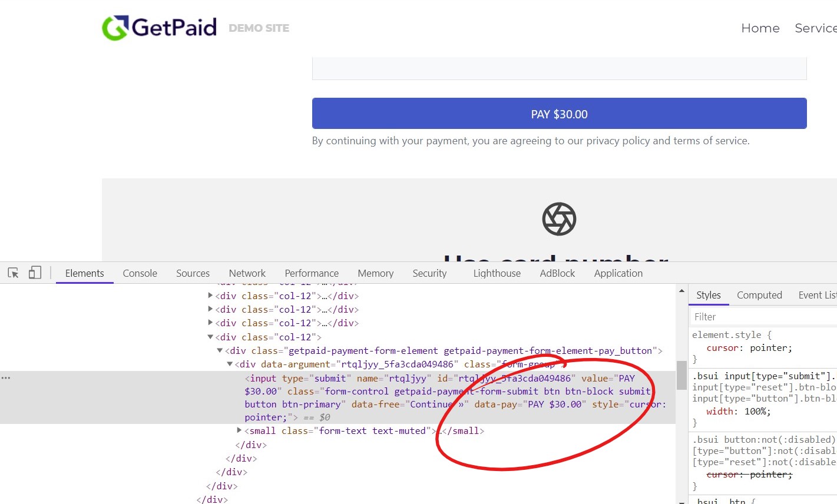The height and width of the screenshot is (504, 837).
Task: Switch to the Console tab
Action: pos(140,273)
